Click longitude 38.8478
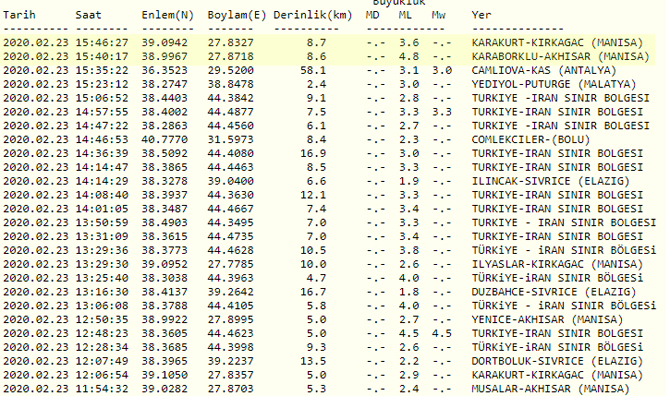Screen dimensions: 670x396 (x=231, y=84)
